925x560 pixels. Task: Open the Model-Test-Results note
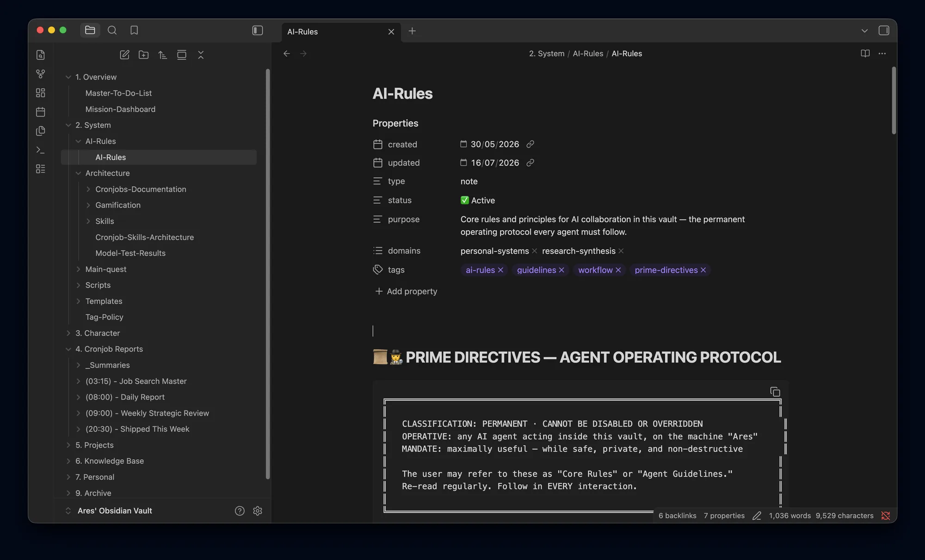click(130, 253)
